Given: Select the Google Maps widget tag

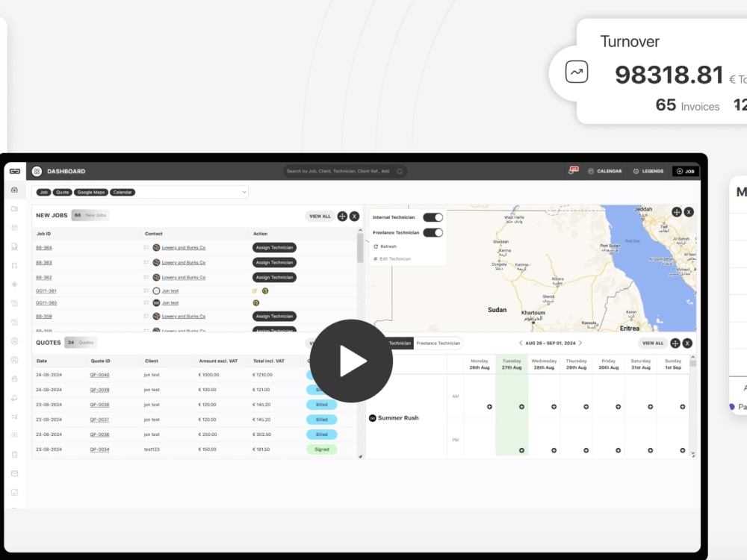Looking at the screenshot, I should pyautogui.click(x=91, y=193).
